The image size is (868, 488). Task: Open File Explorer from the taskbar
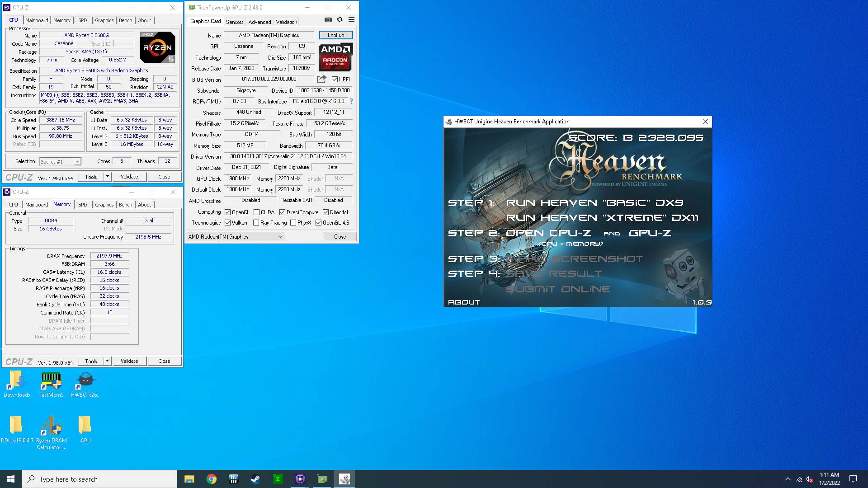(x=189, y=479)
